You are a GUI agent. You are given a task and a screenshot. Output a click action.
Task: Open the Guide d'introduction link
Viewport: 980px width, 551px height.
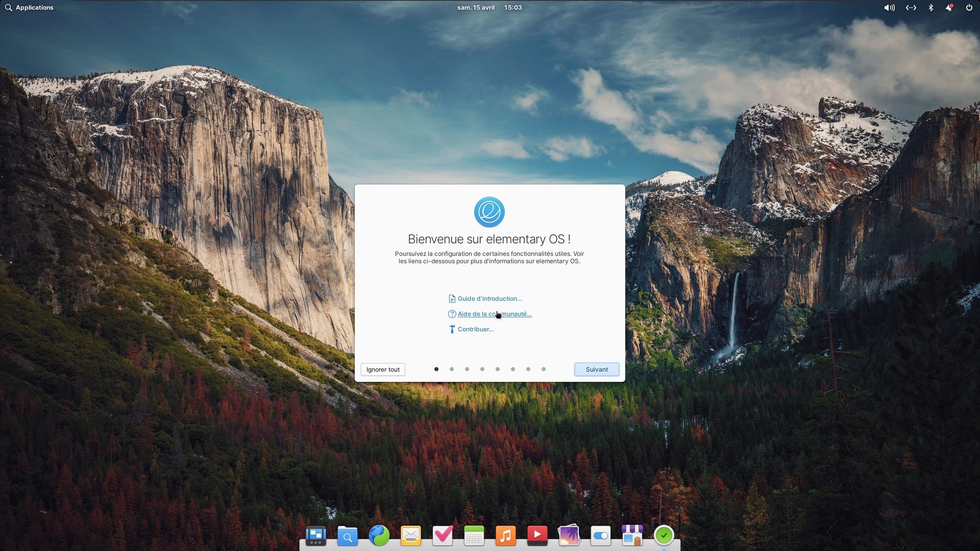point(490,298)
